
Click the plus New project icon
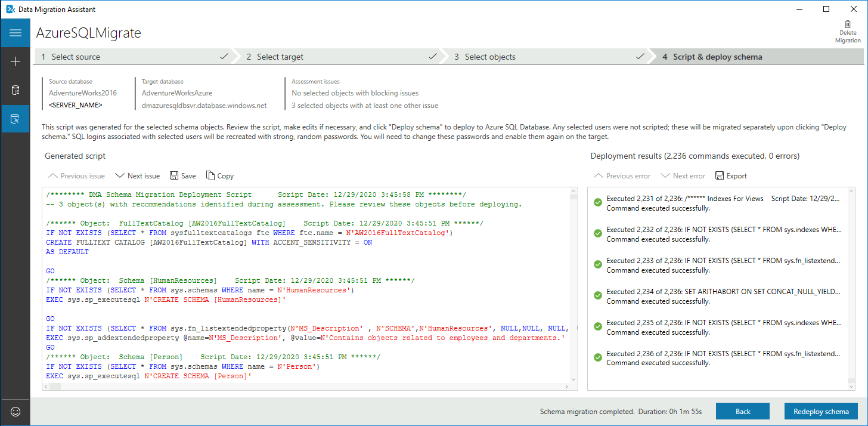pos(15,61)
